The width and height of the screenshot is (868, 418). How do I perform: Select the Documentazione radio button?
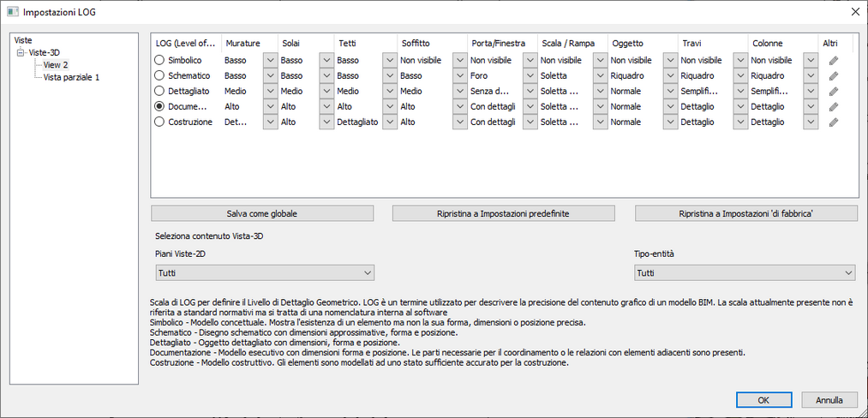click(159, 107)
